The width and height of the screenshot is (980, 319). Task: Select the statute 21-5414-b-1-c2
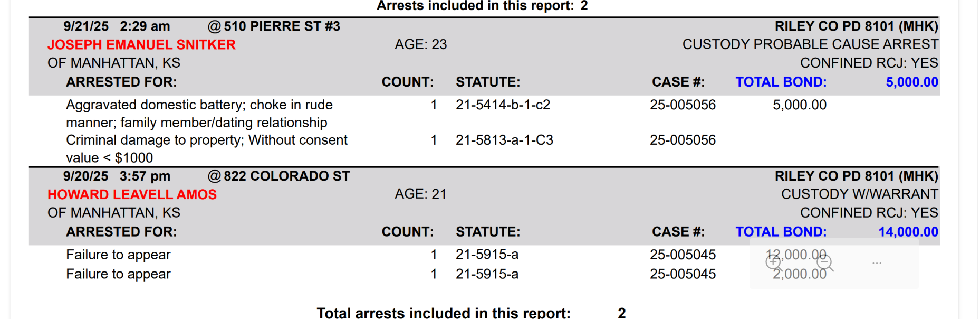[503, 105]
